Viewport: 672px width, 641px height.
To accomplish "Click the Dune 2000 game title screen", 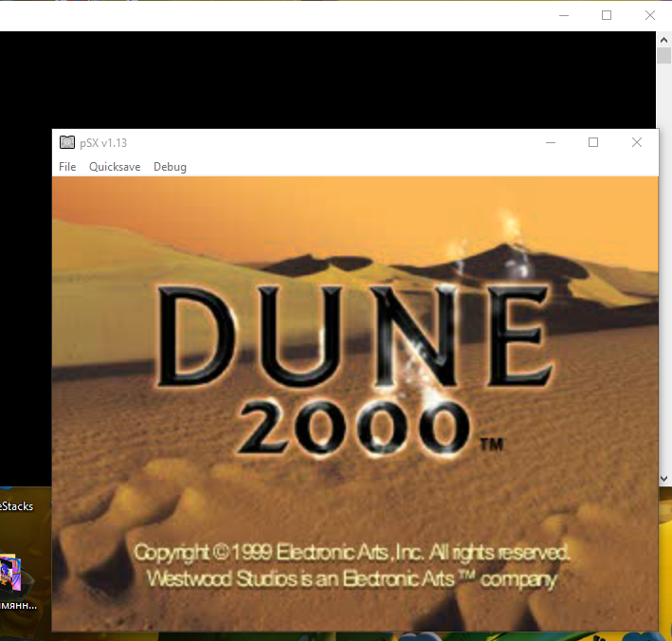I will point(354,403).
